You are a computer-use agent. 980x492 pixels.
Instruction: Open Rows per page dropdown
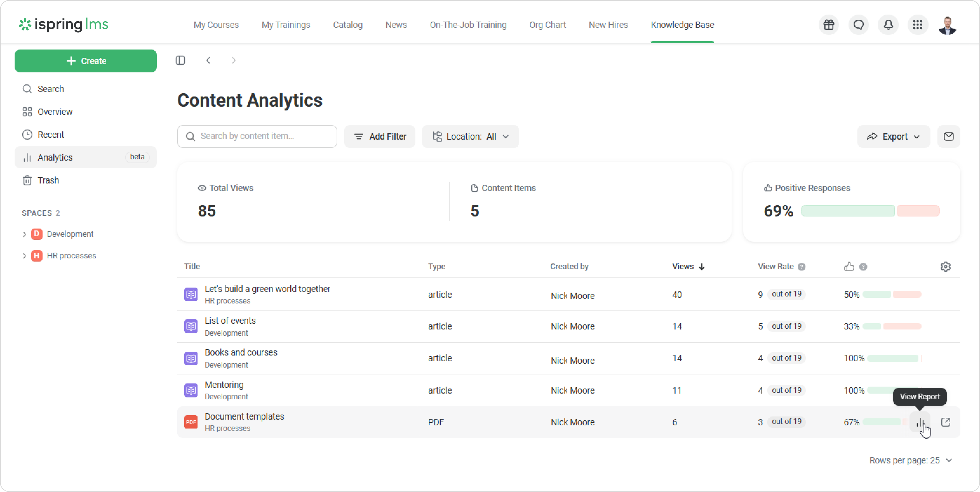910,461
